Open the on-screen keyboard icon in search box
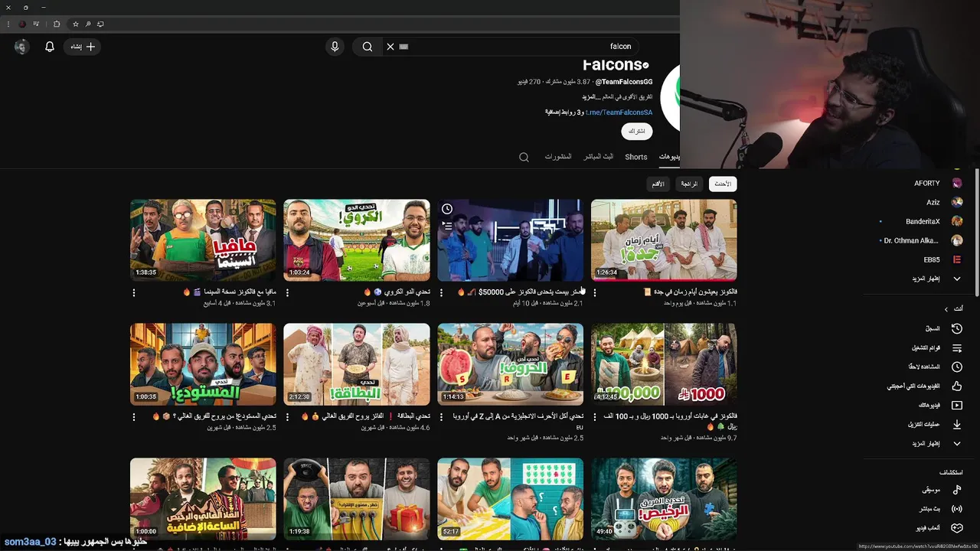This screenshot has height=551, width=980. coord(403,47)
